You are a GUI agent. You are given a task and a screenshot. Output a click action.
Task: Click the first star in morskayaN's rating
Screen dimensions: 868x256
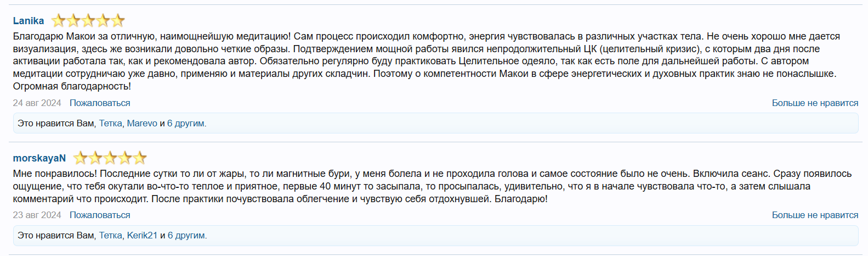(80, 158)
